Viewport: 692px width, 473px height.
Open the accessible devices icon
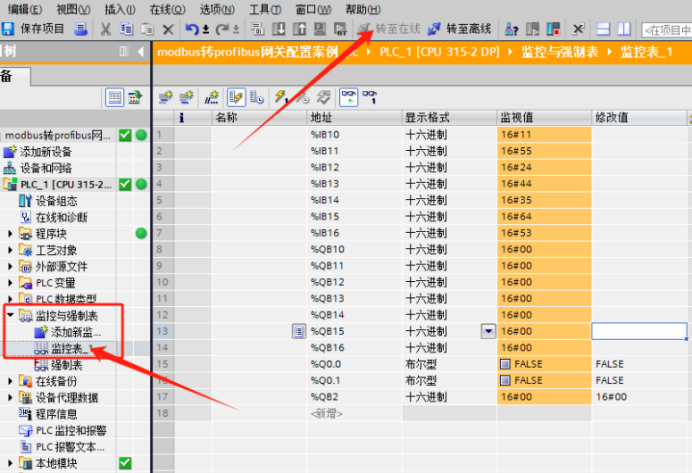click(x=511, y=29)
